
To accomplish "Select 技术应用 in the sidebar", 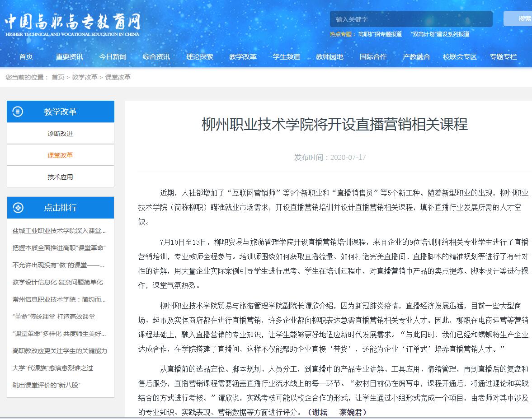I will pos(60,177).
